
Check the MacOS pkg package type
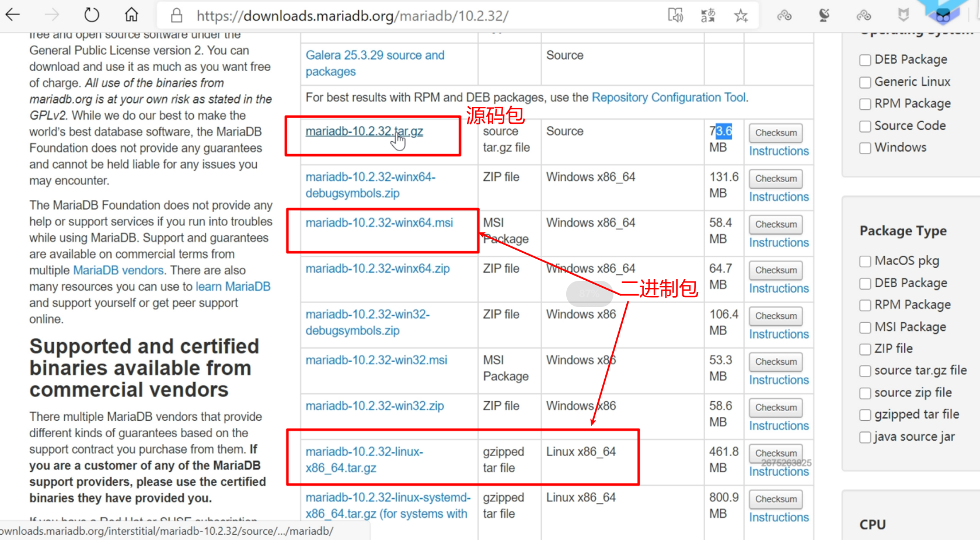[865, 261]
